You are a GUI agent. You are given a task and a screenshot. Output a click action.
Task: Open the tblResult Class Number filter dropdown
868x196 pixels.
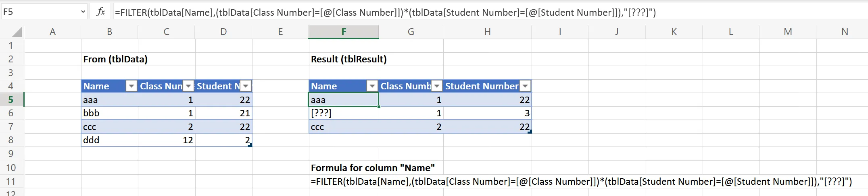tap(437, 86)
